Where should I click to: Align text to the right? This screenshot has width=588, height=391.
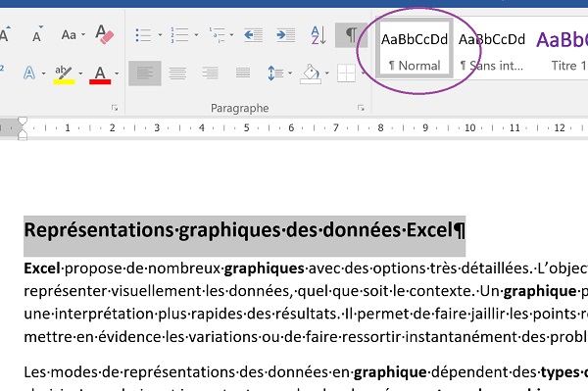[211, 73]
